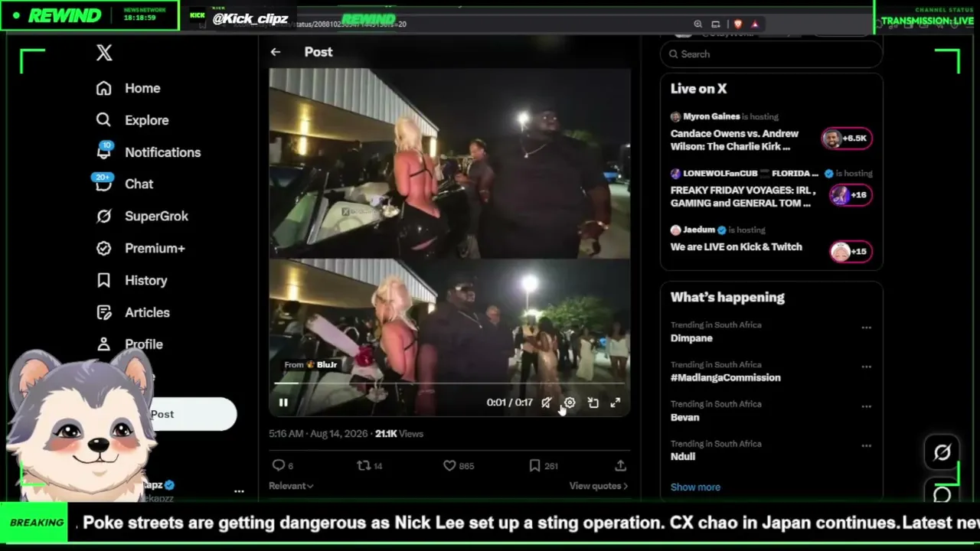
Task: Click the Search field on X
Action: coord(772,54)
